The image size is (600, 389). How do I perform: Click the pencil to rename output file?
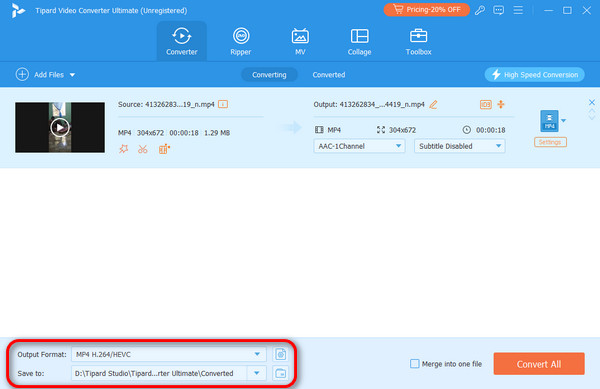coord(433,104)
